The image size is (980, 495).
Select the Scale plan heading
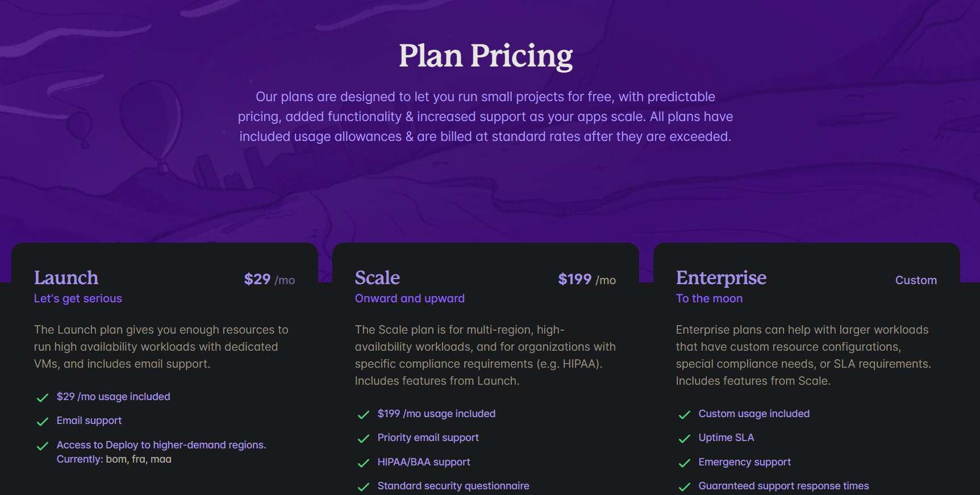377,278
